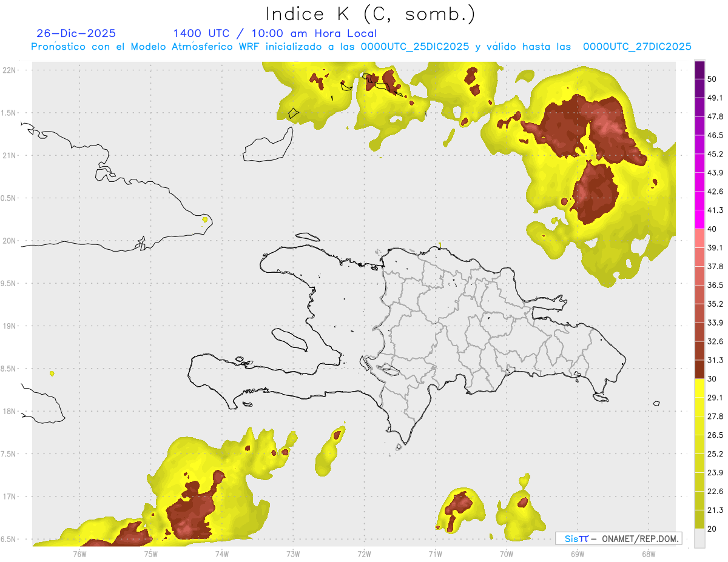Click the colorbar value "22.6"

pyautogui.click(x=715, y=492)
